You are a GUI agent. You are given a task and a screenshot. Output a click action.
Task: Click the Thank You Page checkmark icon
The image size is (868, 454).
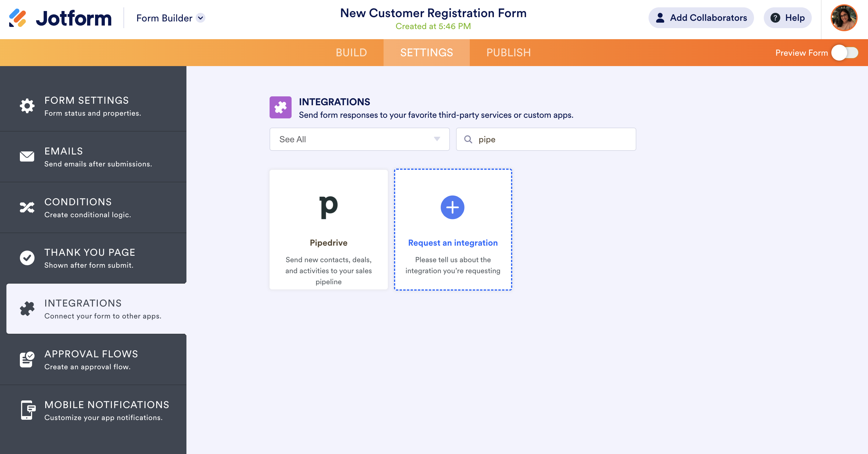(x=27, y=258)
